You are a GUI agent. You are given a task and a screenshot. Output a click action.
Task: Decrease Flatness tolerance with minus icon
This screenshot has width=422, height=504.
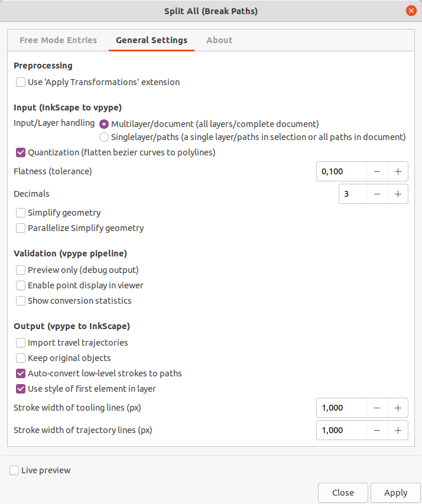[377, 171]
